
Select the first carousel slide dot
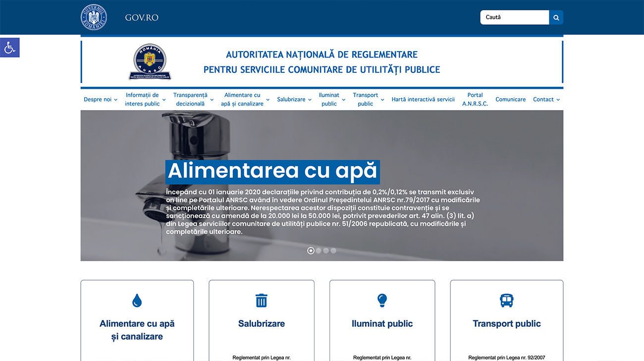point(311,250)
